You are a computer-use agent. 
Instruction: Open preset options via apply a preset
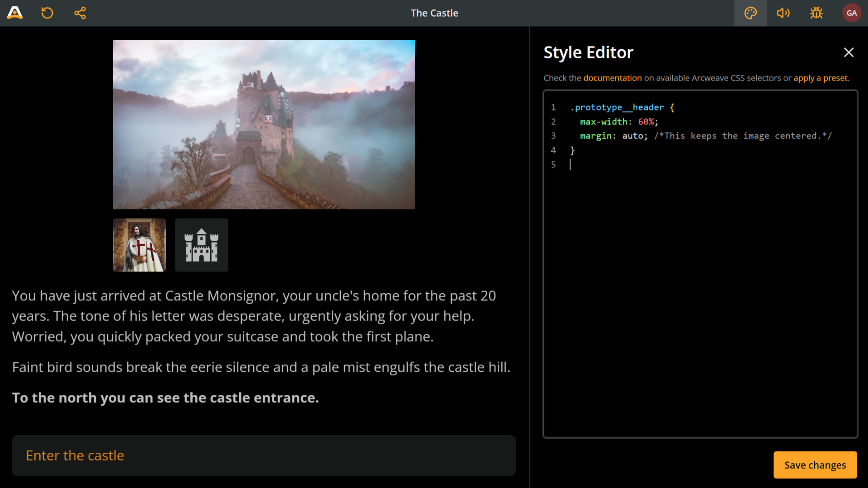point(821,78)
